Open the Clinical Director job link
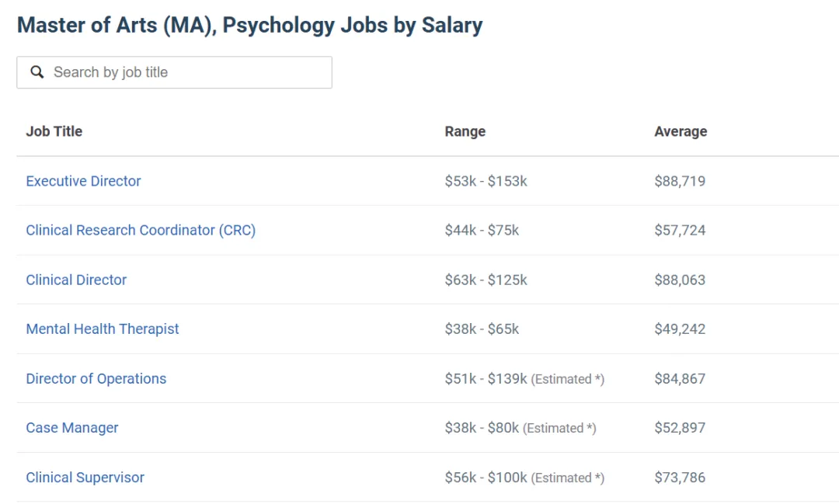The height and width of the screenshot is (504, 839). [76, 280]
